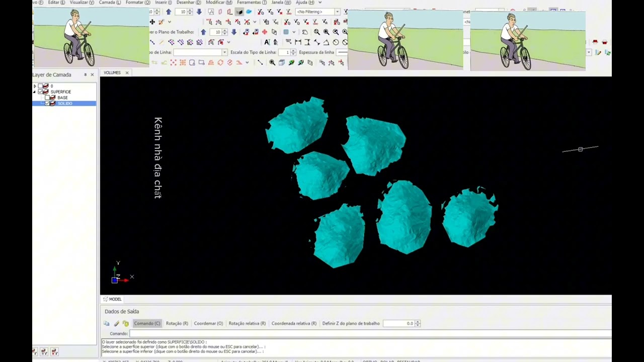
Task: Select the angle dimension tool
Action: click(326, 42)
